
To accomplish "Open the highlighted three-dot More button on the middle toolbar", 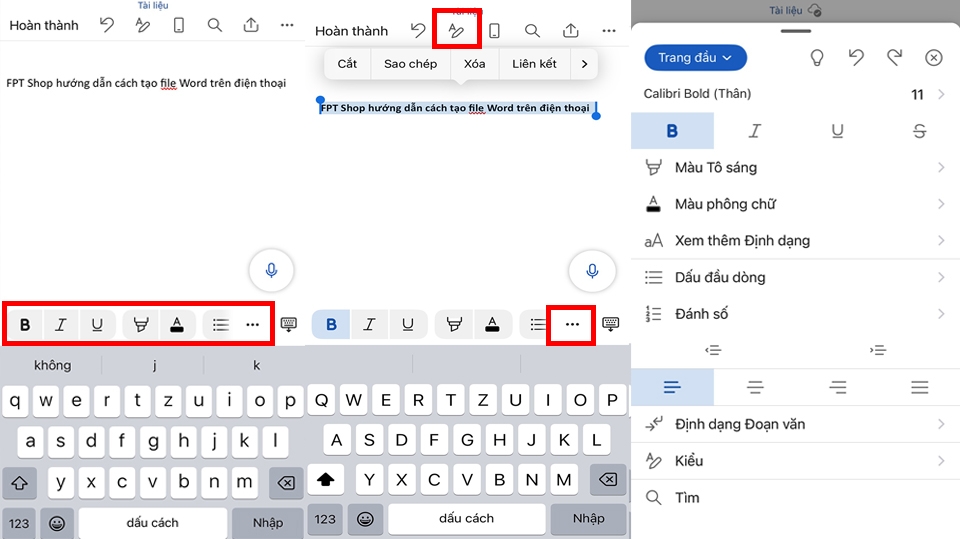I will click(x=572, y=325).
